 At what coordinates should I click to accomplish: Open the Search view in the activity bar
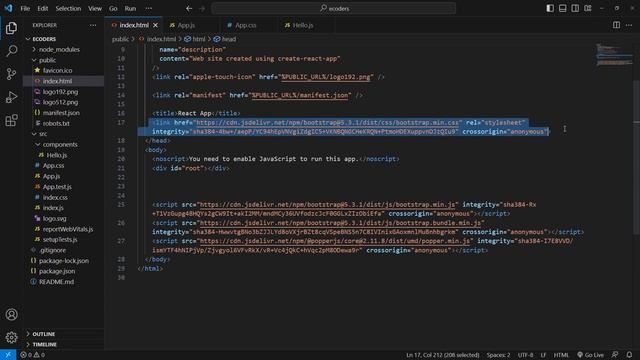point(11,51)
